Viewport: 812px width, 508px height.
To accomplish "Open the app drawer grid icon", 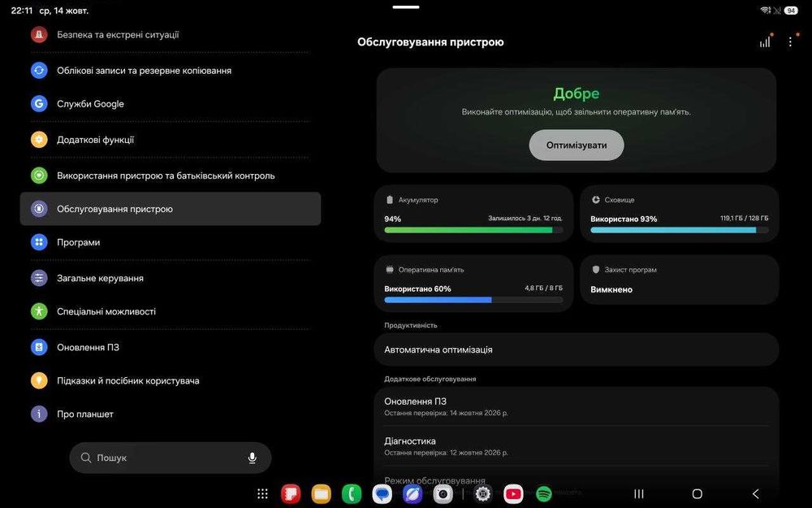I will click(x=262, y=494).
